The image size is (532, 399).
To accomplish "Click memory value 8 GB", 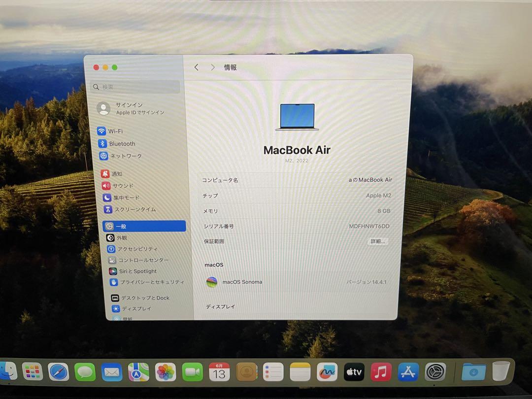I will point(384,211).
